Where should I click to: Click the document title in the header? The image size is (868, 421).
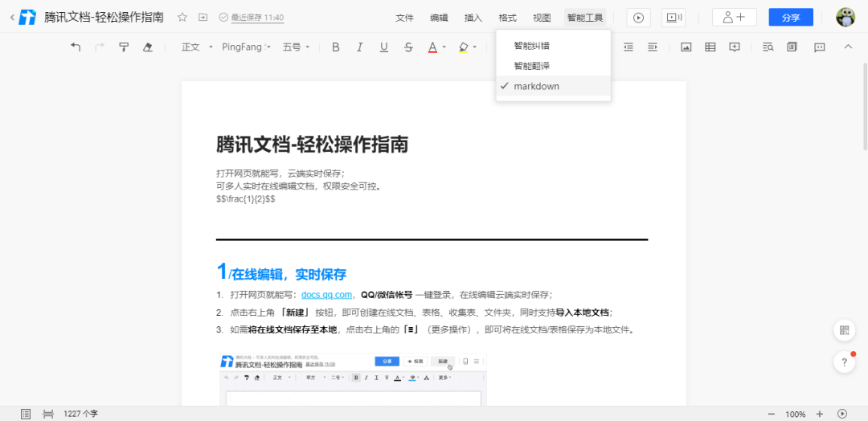pyautogui.click(x=104, y=17)
